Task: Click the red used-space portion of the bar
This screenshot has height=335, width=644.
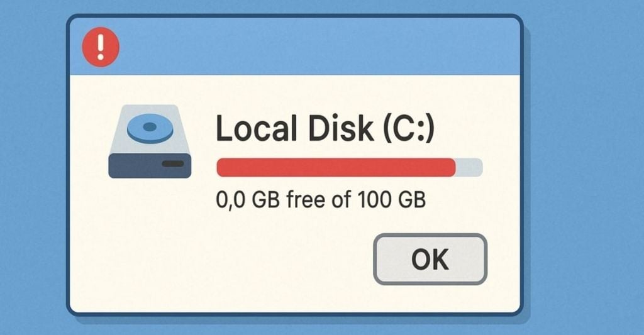Action: tap(336, 167)
